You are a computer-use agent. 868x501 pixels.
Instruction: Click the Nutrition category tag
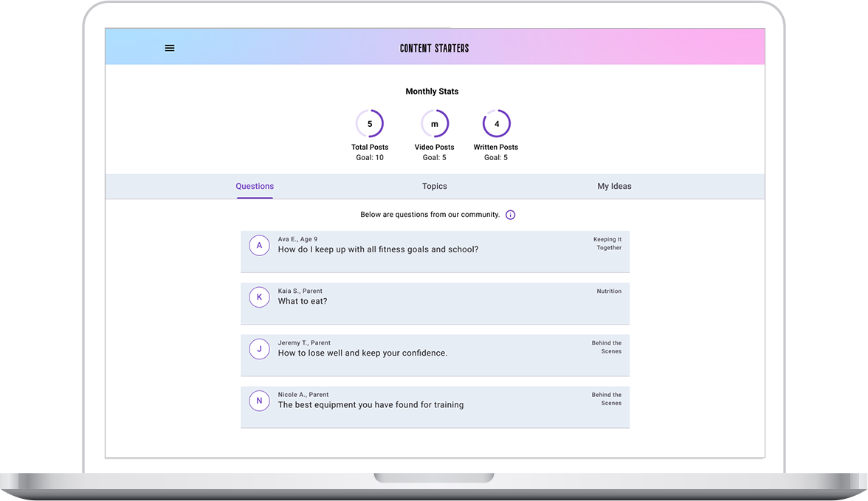point(609,291)
